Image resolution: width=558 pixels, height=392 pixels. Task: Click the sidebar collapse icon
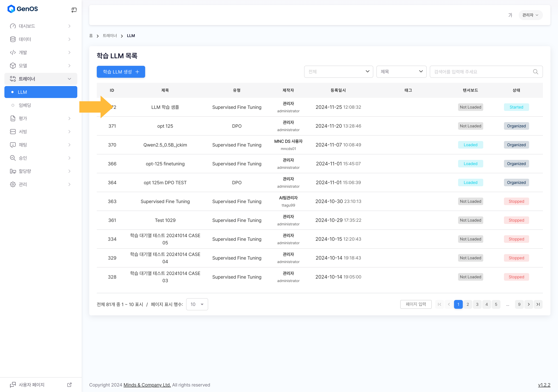[x=74, y=10]
